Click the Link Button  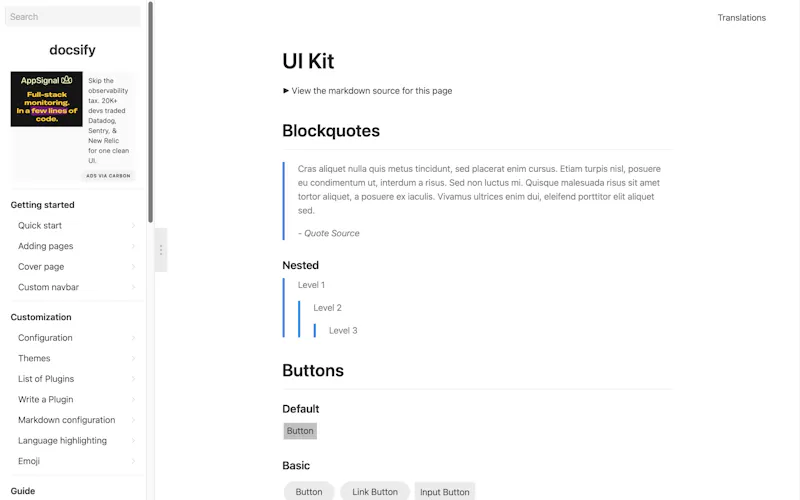(375, 491)
